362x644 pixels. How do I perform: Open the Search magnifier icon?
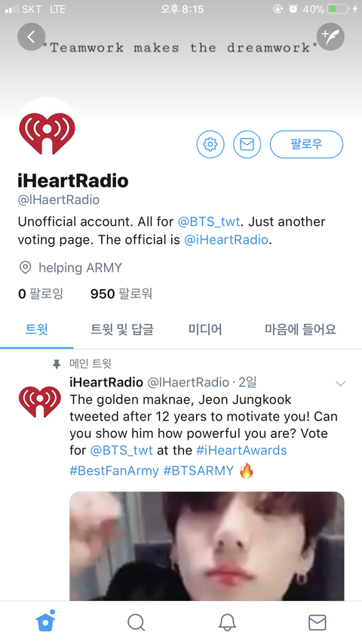point(136,622)
